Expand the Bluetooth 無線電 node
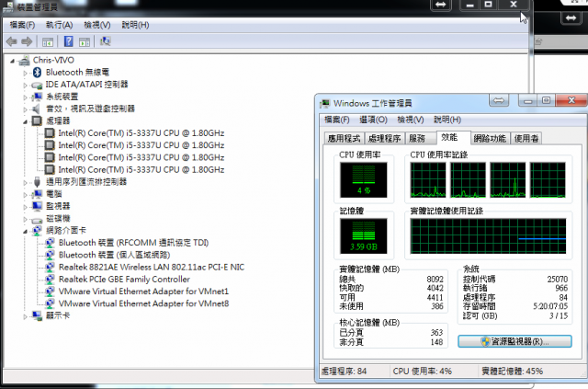588x389 pixels. 25,73
